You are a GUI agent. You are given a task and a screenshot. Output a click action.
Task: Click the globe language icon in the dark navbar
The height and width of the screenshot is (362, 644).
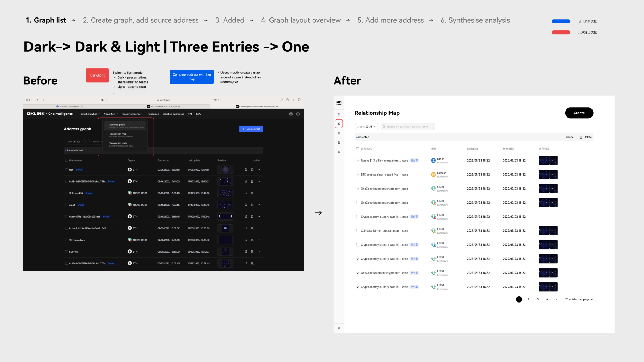(x=298, y=114)
